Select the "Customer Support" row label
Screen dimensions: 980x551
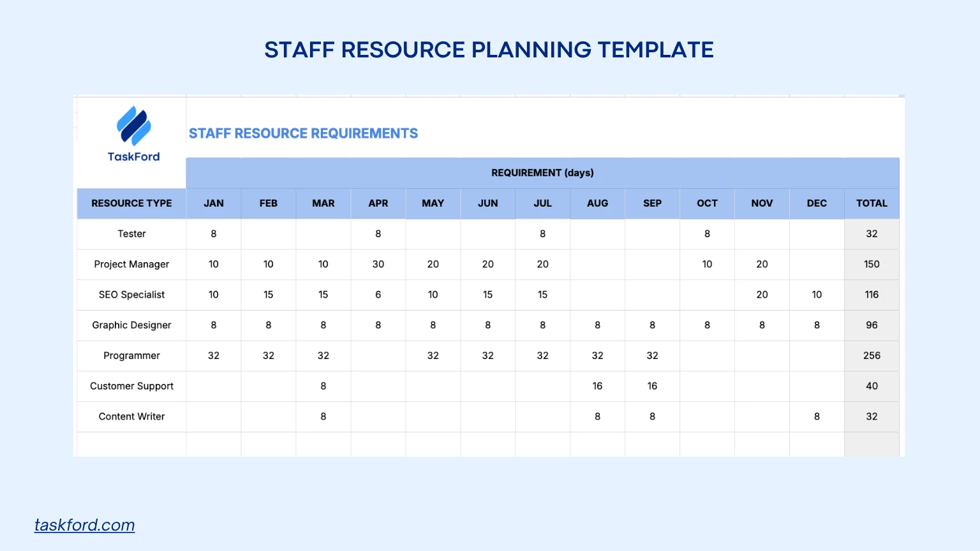[131, 386]
